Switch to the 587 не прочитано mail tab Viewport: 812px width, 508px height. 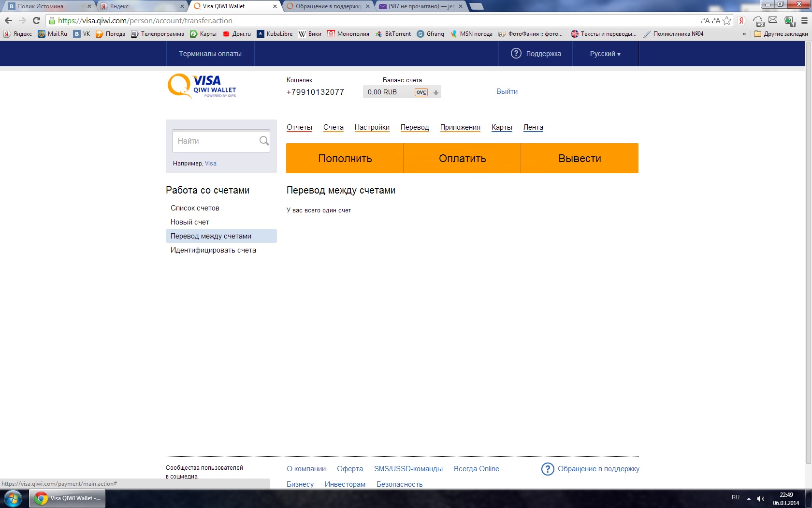click(421, 6)
